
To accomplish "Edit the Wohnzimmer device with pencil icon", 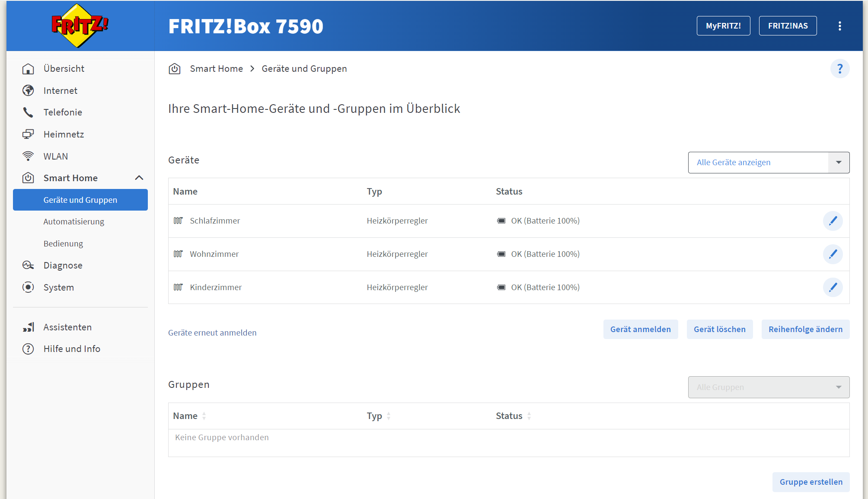I will tap(833, 254).
